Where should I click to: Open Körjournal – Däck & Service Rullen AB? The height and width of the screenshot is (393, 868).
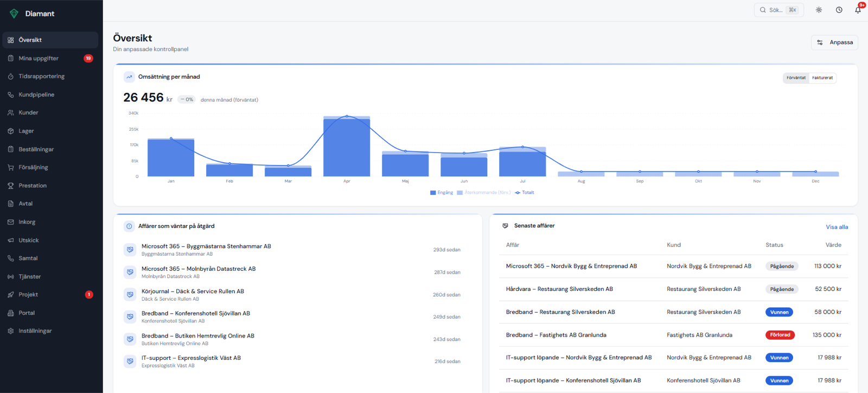(x=293, y=295)
